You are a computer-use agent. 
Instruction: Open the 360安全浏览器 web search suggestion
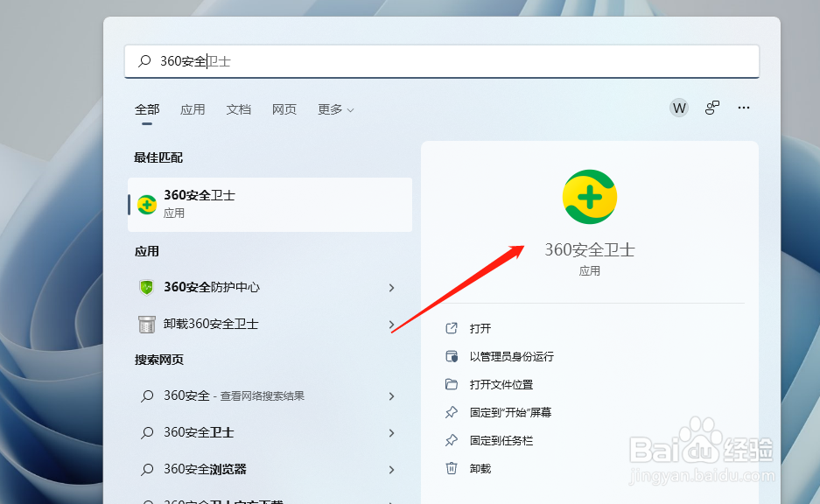pos(270,469)
